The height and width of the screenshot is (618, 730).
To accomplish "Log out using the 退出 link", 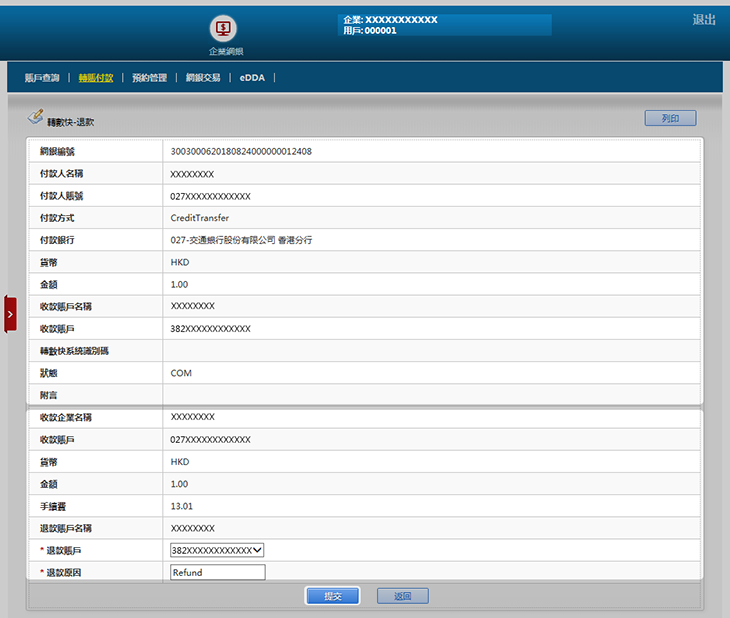I will click(704, 20).
